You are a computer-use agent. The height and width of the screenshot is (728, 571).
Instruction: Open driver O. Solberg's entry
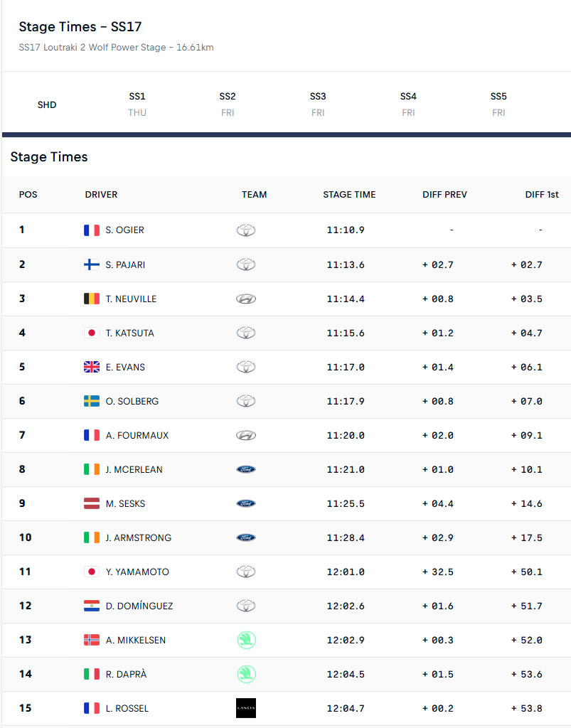click(x=132, y=401)
